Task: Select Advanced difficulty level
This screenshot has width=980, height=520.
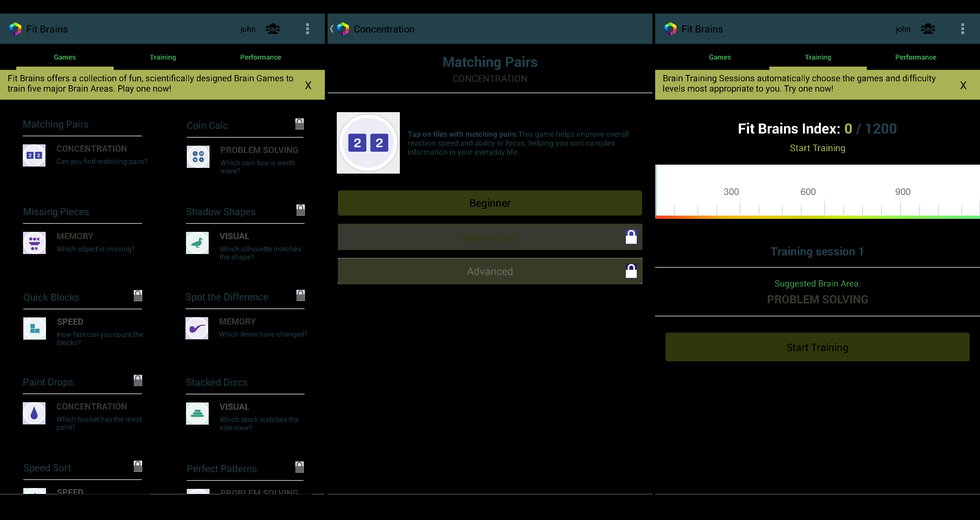Action: click(x=490, y=271)
